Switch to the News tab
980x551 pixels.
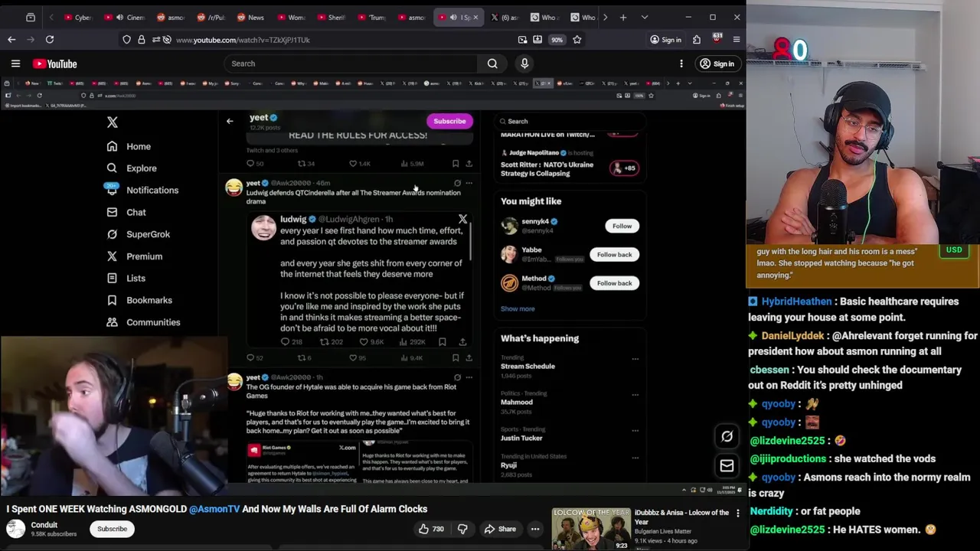(x=251, y=17)
